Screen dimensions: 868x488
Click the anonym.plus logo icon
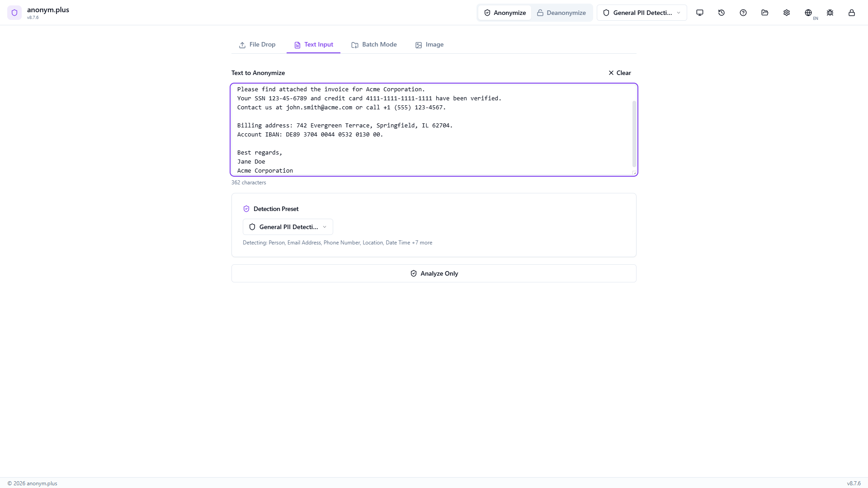point(14,13)
